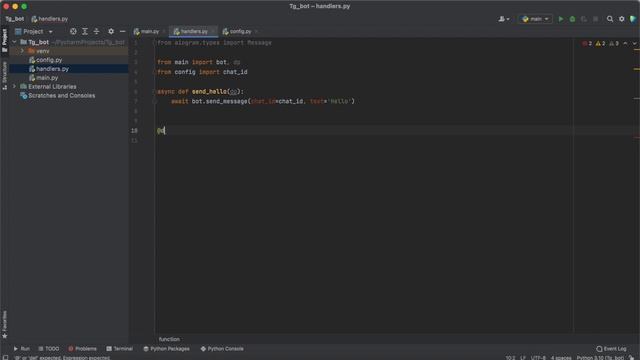Toggle the Favorites tool window side tab

pyautogui.click(x=4, y=324)
